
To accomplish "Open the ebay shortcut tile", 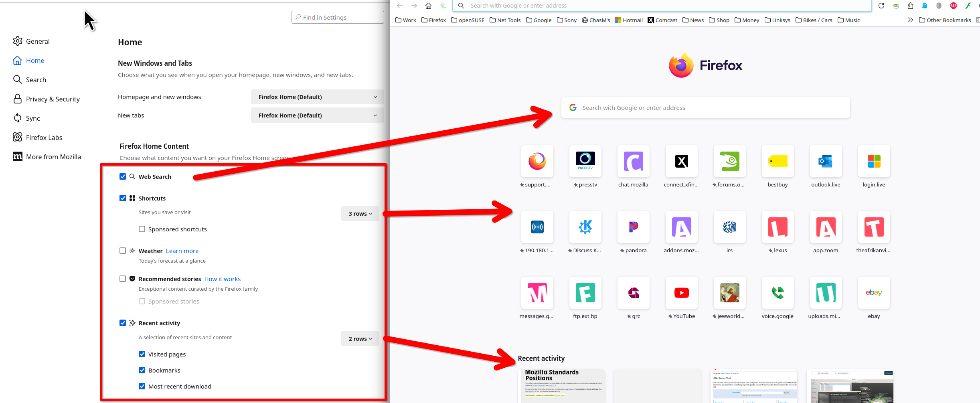I will [x=874, y=293].
